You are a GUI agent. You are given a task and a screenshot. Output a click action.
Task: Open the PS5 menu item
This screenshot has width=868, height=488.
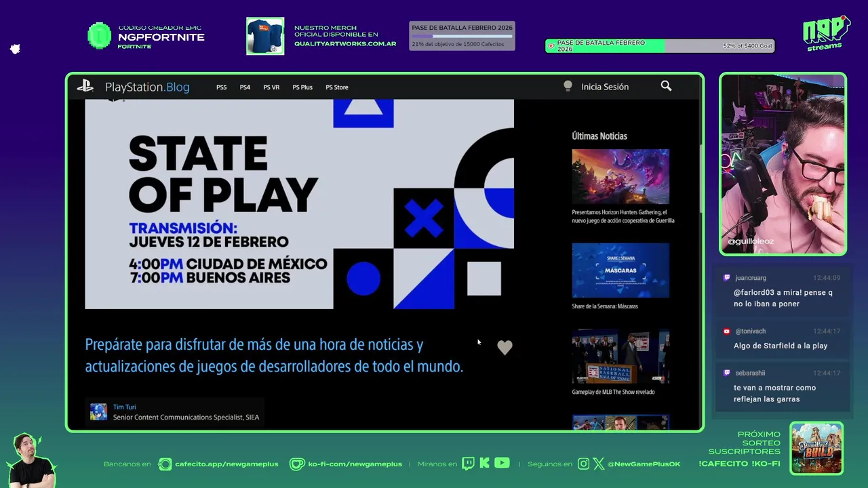coord(222,87)
